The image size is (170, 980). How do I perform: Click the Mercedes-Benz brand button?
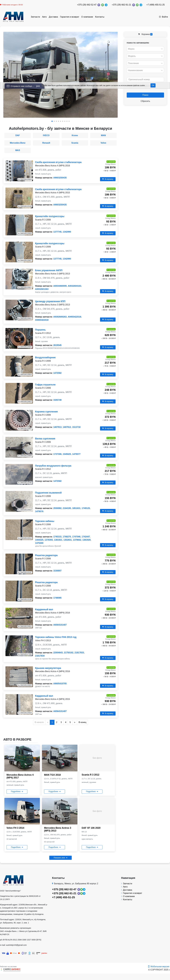pos(18,143)
